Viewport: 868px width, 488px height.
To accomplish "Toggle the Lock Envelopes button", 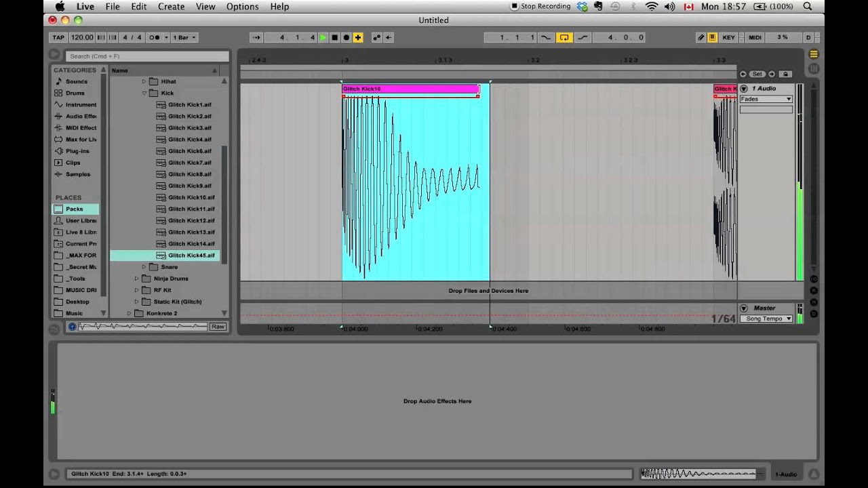I will tap(785, 74).
